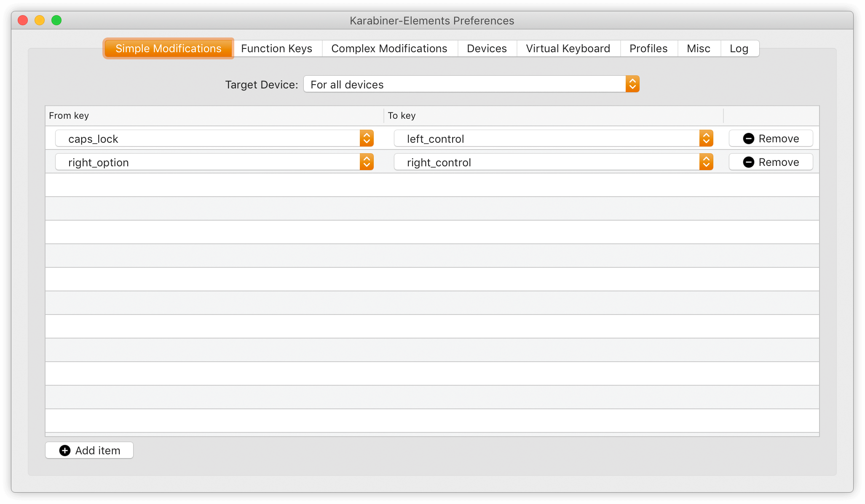865x504 pixels.
Task: Maximize the window using green button
Action: [x=56, y=20]
